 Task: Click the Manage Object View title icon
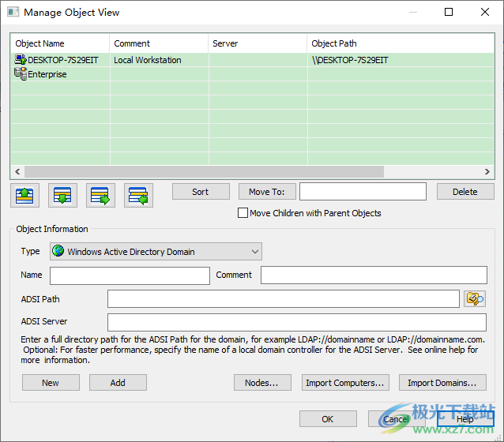click(x=13, y=12)
